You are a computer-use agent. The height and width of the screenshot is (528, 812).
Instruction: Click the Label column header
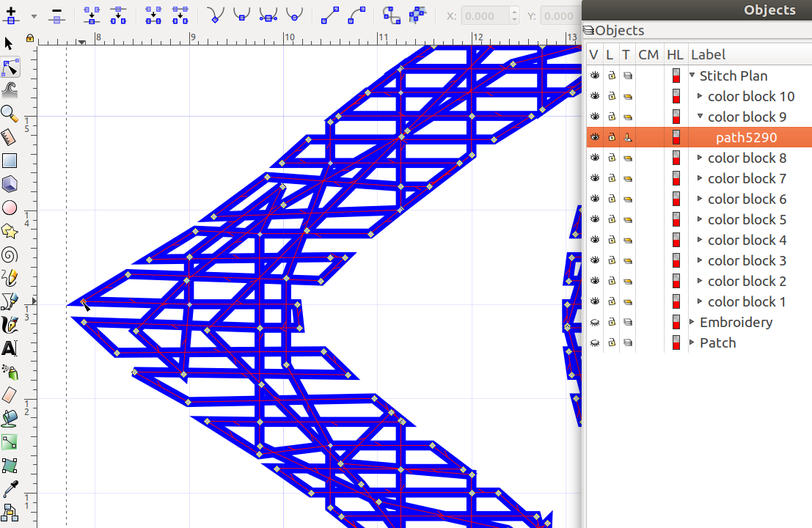pyautogui.click(x=708, y=54)
